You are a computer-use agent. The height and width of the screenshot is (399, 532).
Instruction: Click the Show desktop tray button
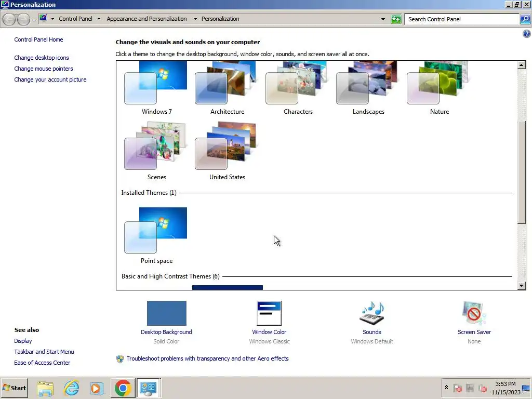(526, 388)
